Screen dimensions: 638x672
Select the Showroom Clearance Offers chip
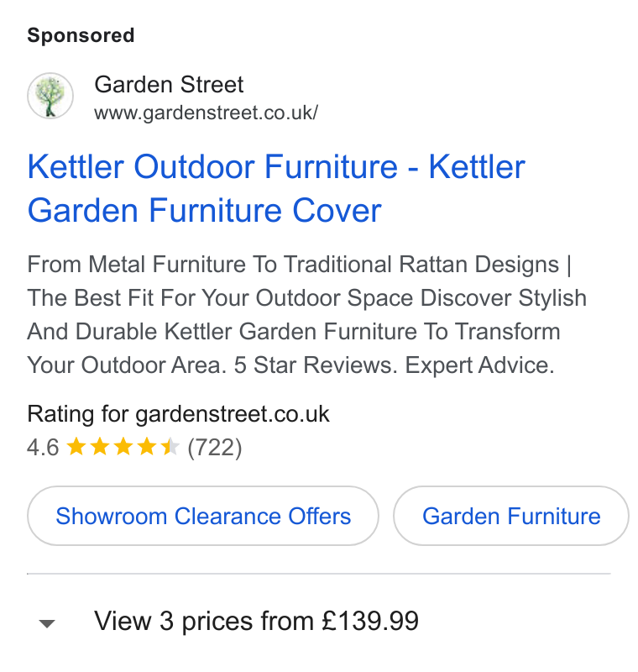click(203, 516)
